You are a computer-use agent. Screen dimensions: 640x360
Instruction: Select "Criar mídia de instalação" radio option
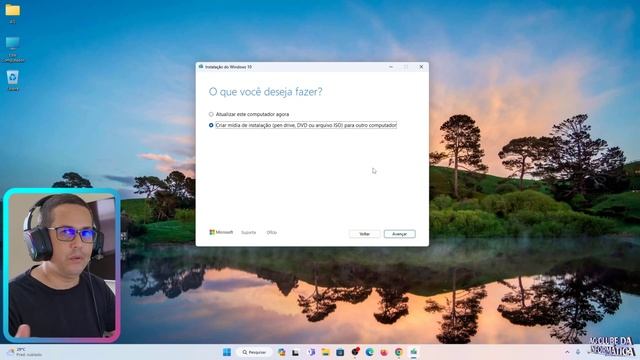point(211,125)
